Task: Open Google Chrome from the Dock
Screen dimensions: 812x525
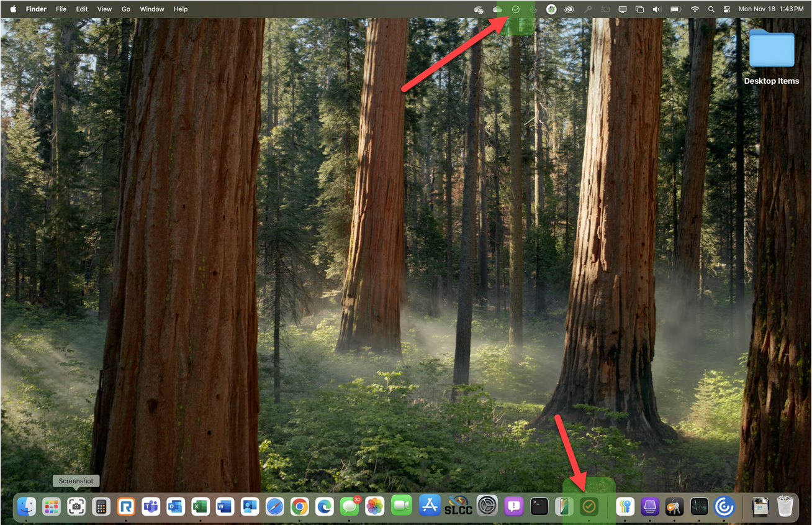Action: click(x=299, y=506)
